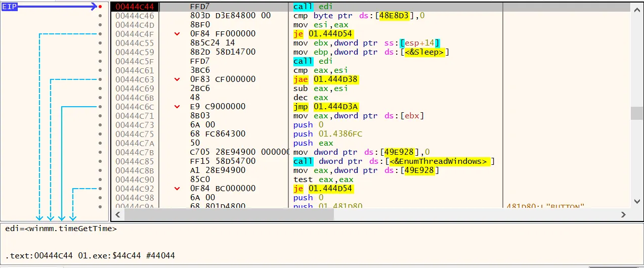Screen dimensions: 644x268
Task: Select the 'dec eax' instruction
Action: click(x=310, y=98)
